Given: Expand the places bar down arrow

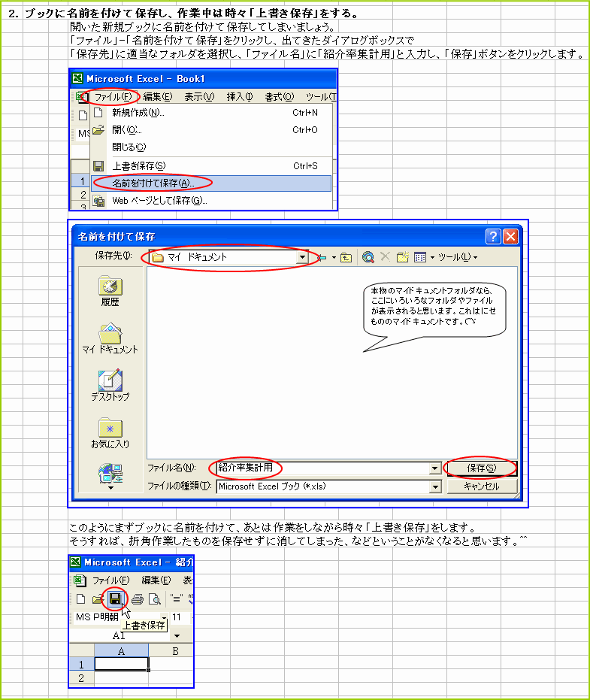Looking at the screenshot, I should (110, 488).
